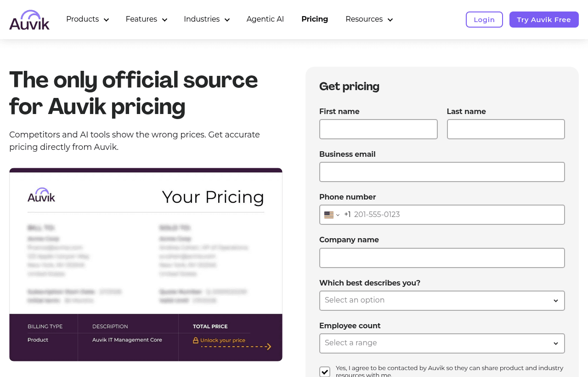Click the Your Pricing quote preview image
Screen dimensions: 588x377
pyautogui.click(x=146, y=264)
